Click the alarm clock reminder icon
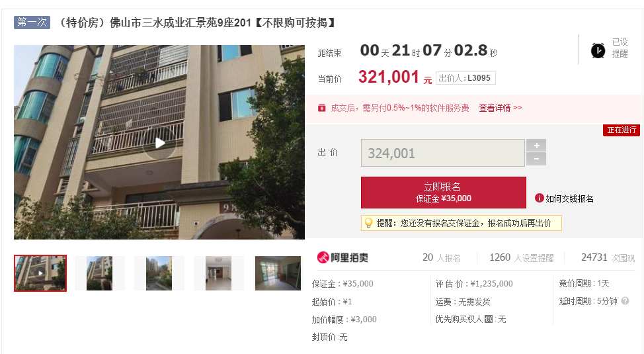644x354 pixels. click(x=598, y=50)
